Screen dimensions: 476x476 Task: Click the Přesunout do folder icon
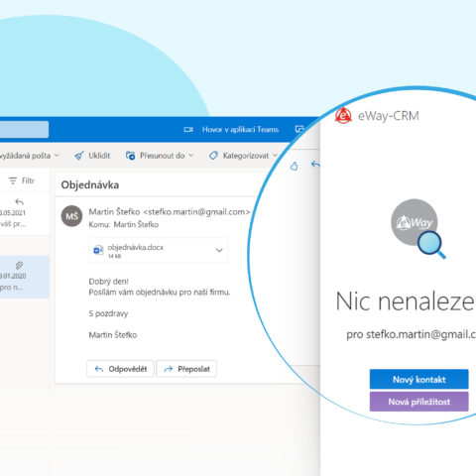pyautogui.click(x=130, y=156)
